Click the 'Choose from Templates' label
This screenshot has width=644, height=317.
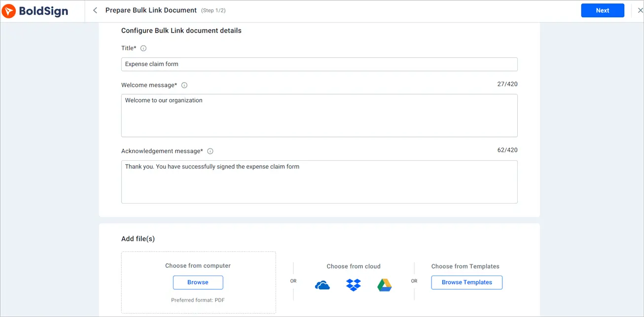(x=465, y=266)
